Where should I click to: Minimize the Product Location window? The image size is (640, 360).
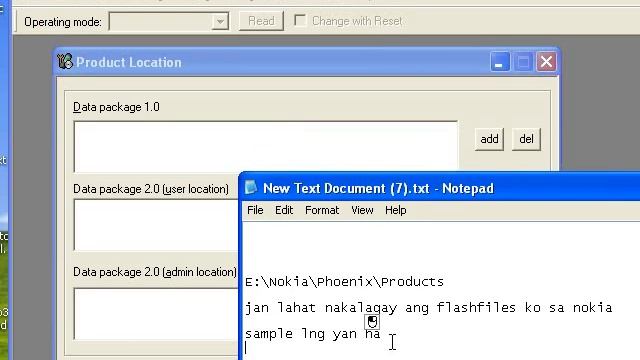(x=500, y=62)
